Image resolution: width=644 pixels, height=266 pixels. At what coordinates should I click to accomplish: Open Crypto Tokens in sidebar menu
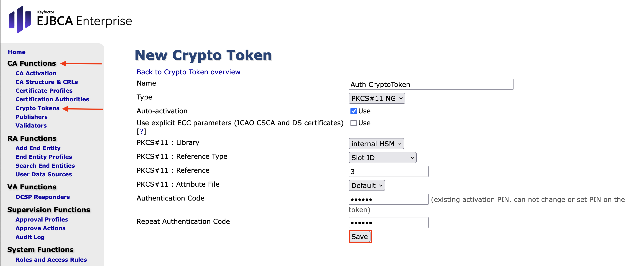38,108
